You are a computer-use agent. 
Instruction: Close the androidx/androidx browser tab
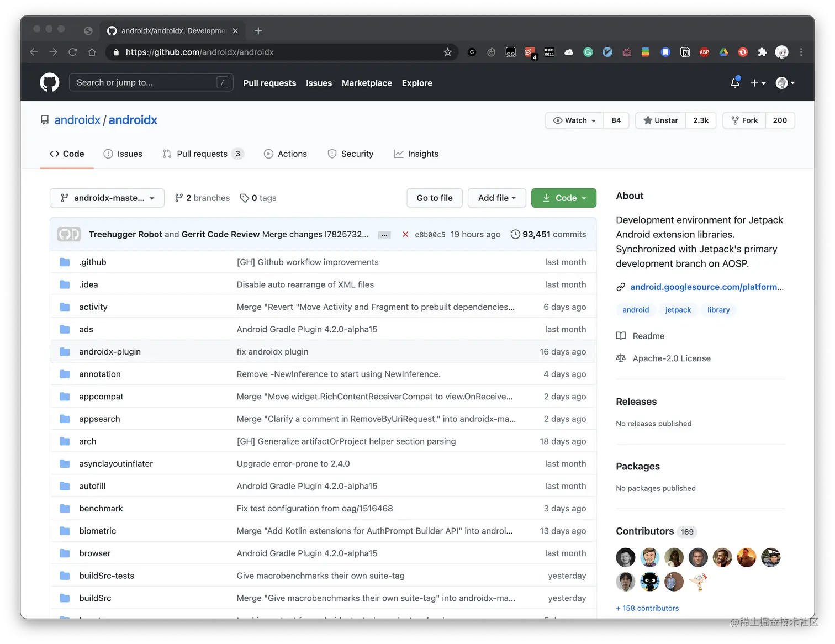[235, 31]
